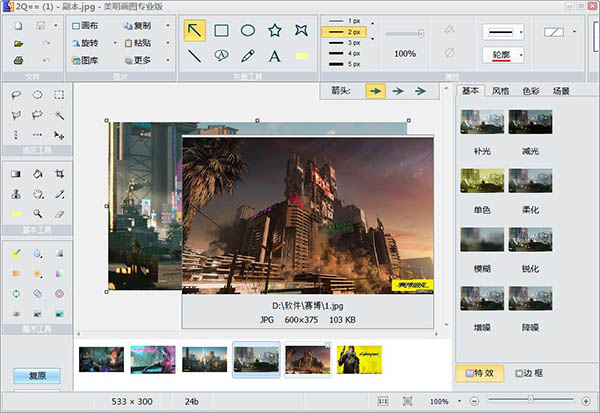Select the crop tool
This screenshot has width=600, height=413.
[x=59, y=174]
